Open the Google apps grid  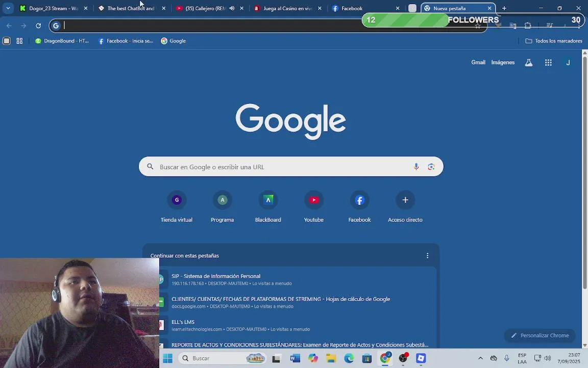tap(548, 63)
